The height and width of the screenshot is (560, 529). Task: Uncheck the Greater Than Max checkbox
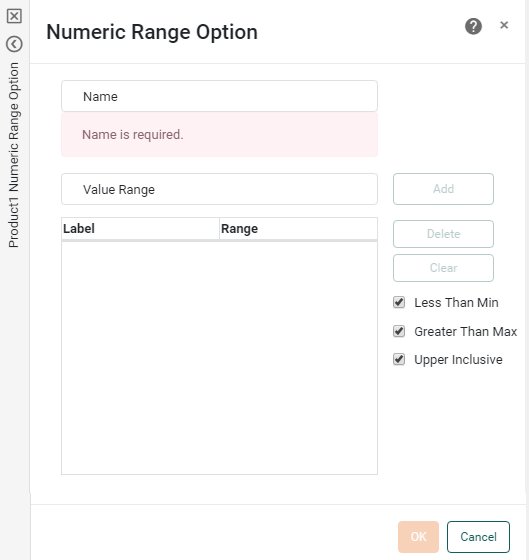399,331
